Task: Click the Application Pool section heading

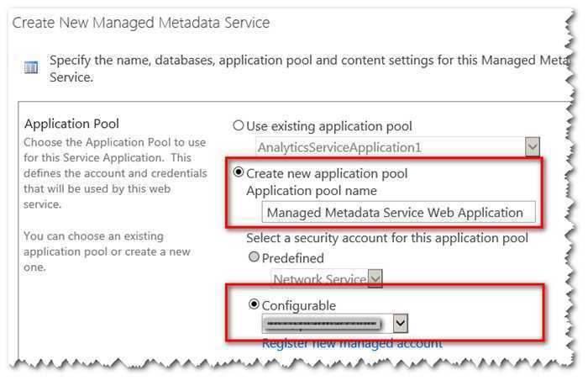Action: pyautogui.click(x=71, y=124)
